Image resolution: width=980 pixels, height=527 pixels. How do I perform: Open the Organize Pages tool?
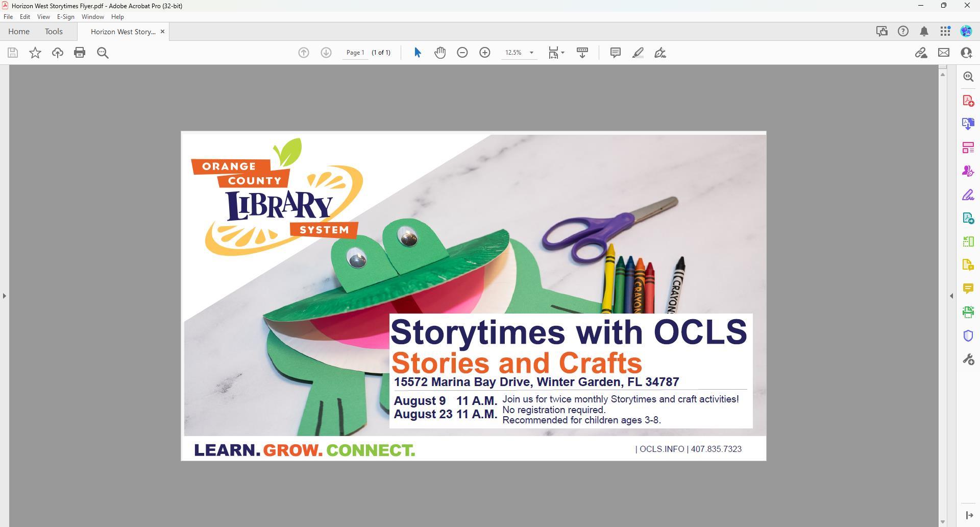[x=968, y=242]
